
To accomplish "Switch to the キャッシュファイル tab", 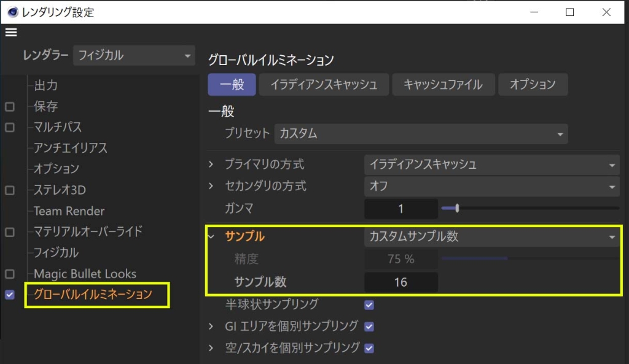I will point(443,85).
